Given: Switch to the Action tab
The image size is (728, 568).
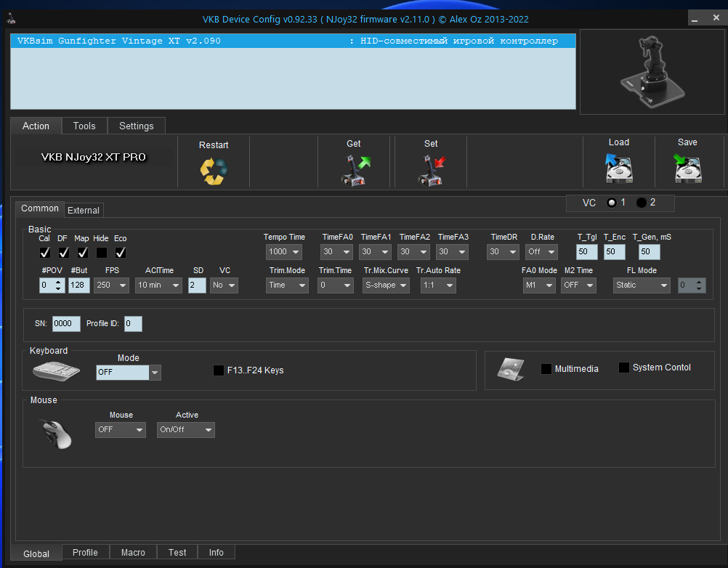Looking at the screenshot, I should [x=36, y=126].
